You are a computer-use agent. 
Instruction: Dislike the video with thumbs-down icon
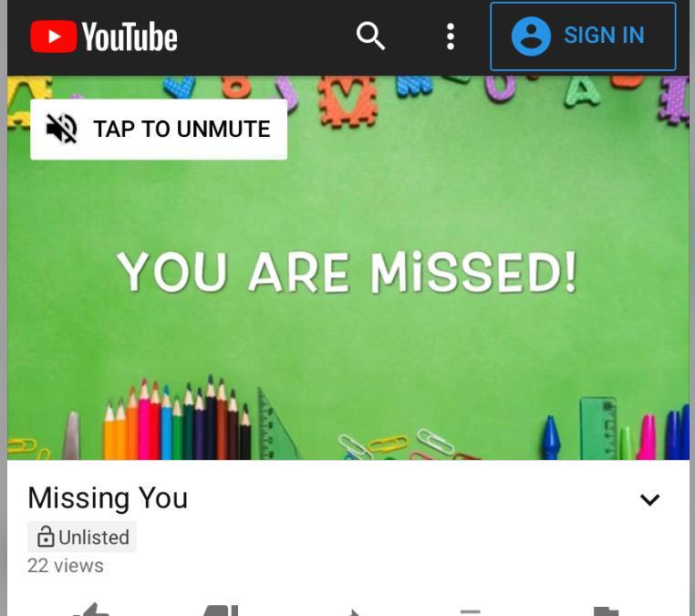220,611
